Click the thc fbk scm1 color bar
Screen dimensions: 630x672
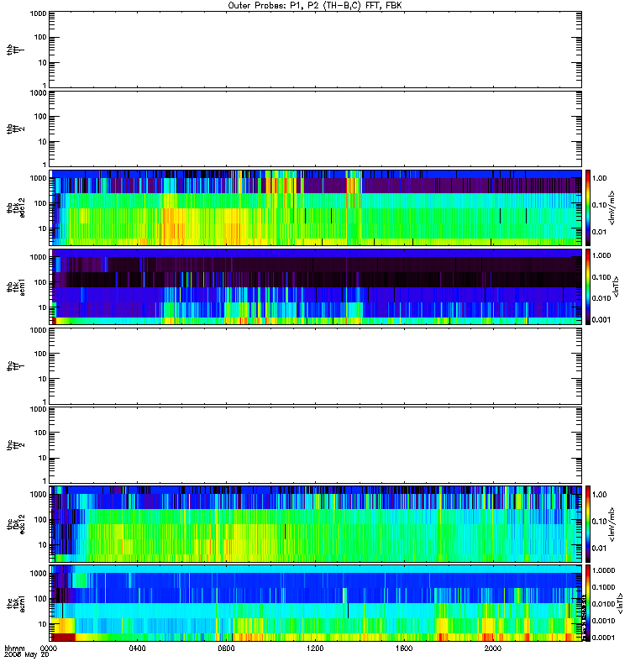point(588,603)
